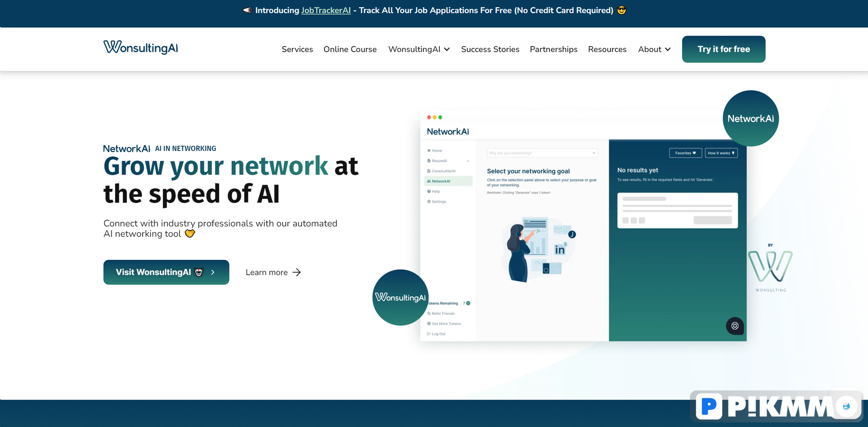This screenshot has height=427, width=868.
Task: Select NetworkAI in preview sidebar
Action: tap(448, 181)
